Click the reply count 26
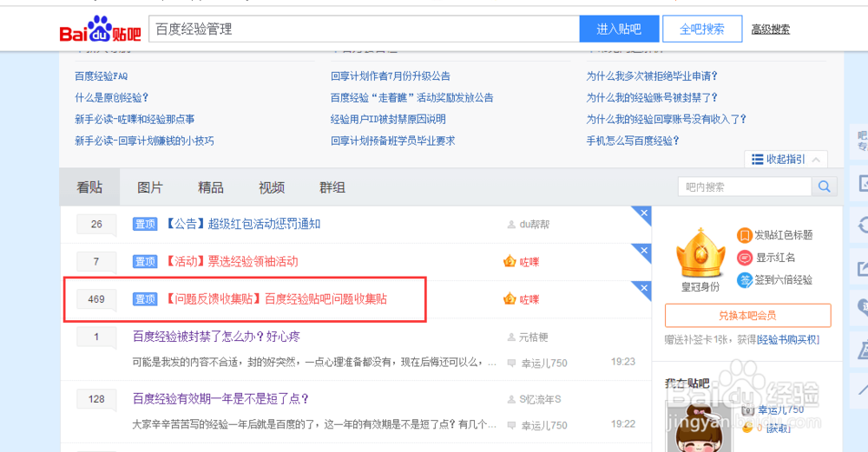This screenshot has height=452, width=868. click(96, 224)
